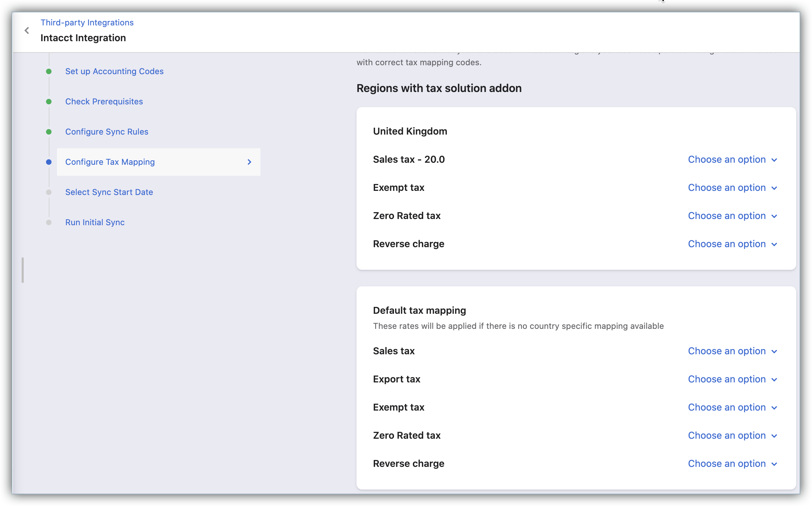
Task: Choose option for default Sales tax
Action: pyautogui.click(x=733, y=351)
